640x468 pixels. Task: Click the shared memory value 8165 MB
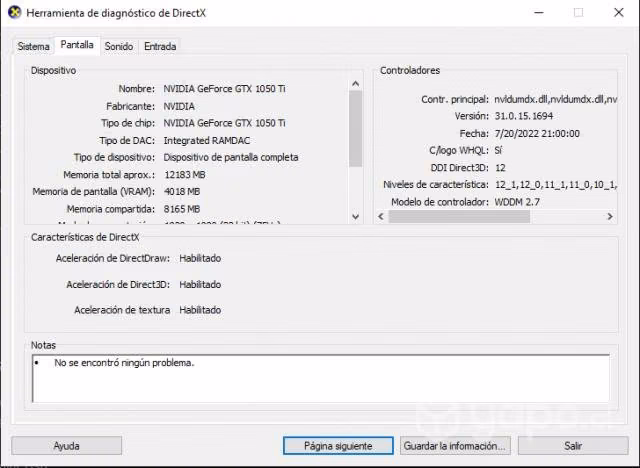point(182,209)
